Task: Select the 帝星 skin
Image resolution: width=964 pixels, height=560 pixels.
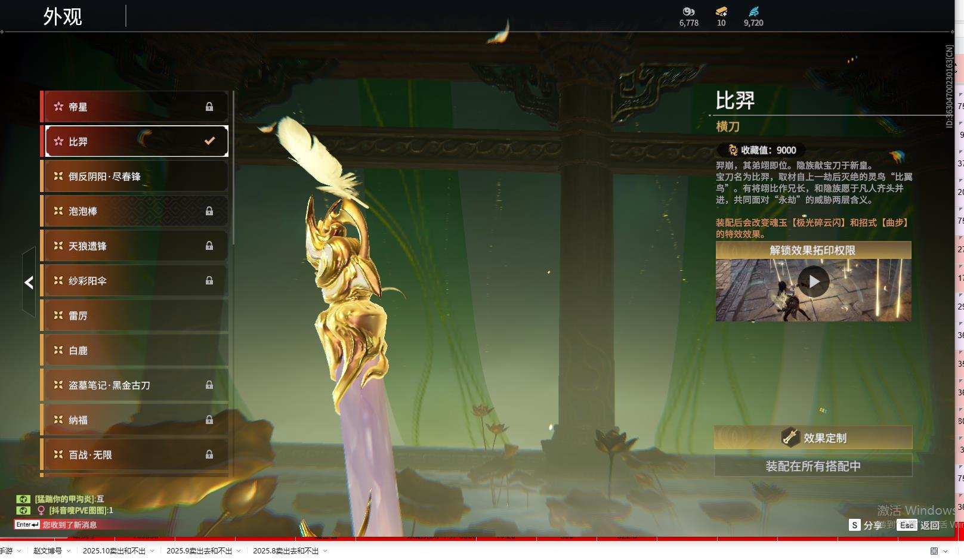Action: tap(134, 107)
